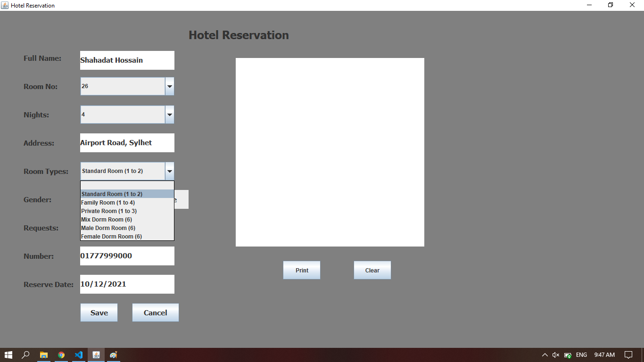Viewport: 644px width, 362px height.
Task: Switch ENG input language indicator
Action: [581, 355]
